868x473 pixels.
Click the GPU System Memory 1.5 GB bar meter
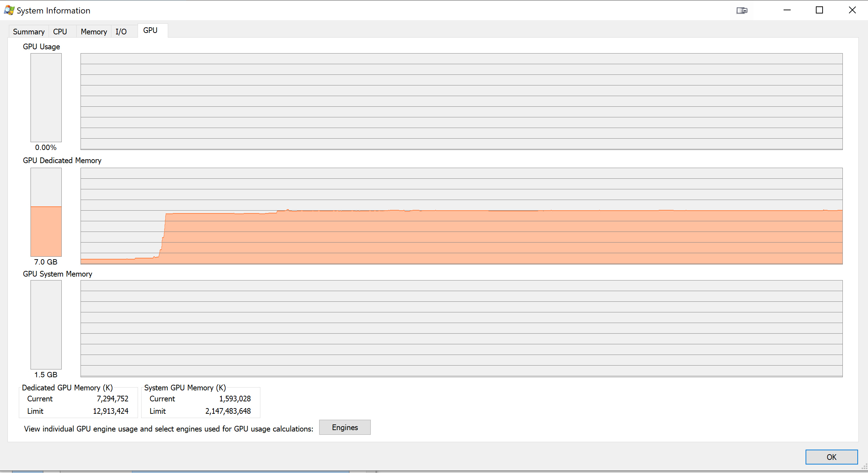[46, 324]
